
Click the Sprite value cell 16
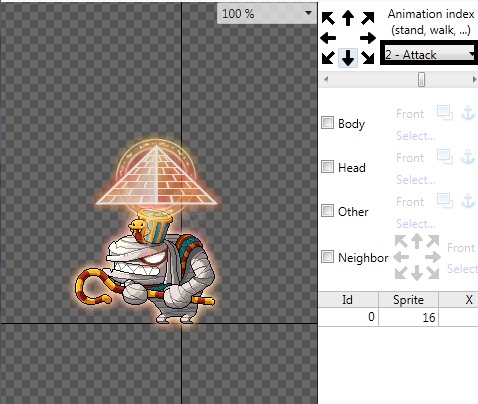click(x=408, y=317)
